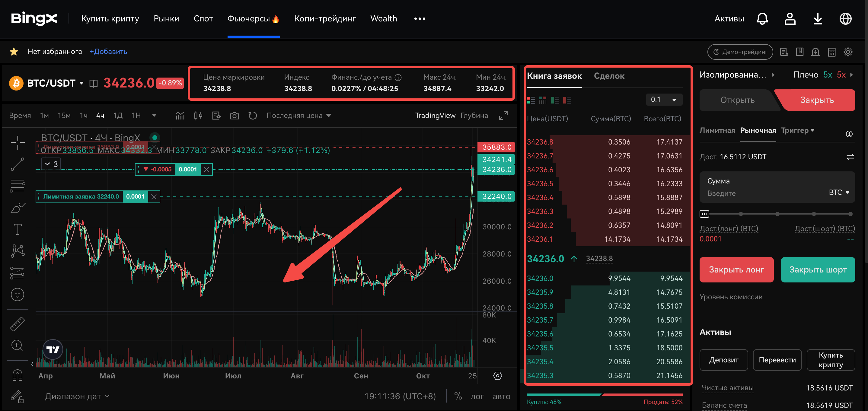Switch to the Trades tab
Viewport: 868px width, 411px height.
point(609,76)
